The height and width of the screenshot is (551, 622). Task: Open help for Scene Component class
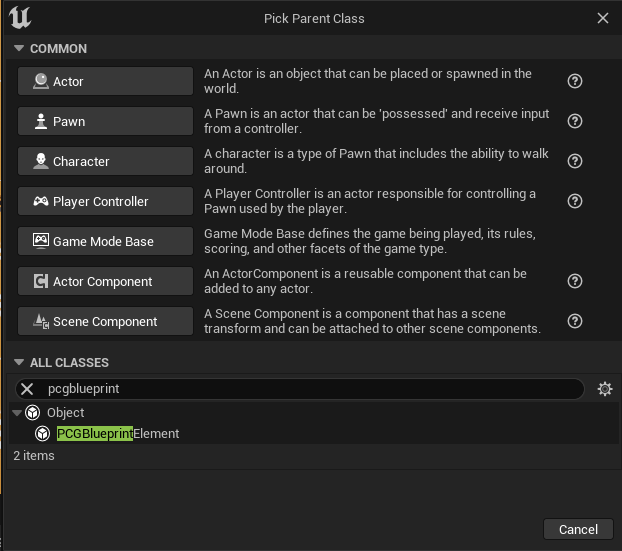pyautogui.click(x=575, y=321)
